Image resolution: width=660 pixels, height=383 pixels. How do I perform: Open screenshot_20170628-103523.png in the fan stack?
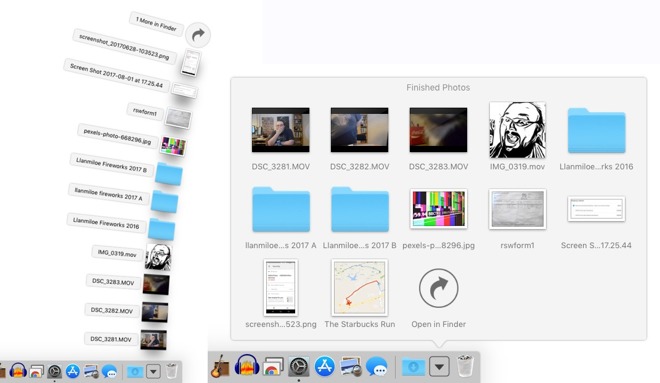[x=191, y=63]
